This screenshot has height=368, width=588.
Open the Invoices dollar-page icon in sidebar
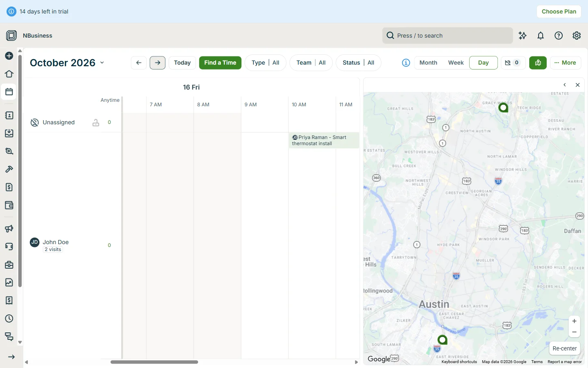(9, 187)
